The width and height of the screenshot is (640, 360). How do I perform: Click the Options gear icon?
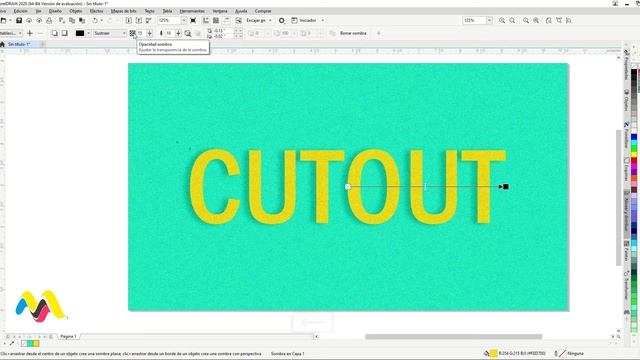pos(282,20)
